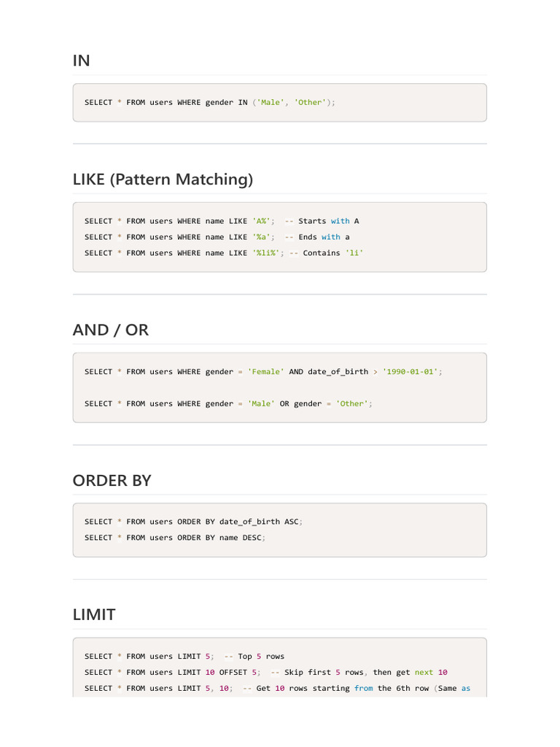This screenshot has width=560, height=747.
Task: Click the "AND / OR" section heading
Action: tap(110, 330)
